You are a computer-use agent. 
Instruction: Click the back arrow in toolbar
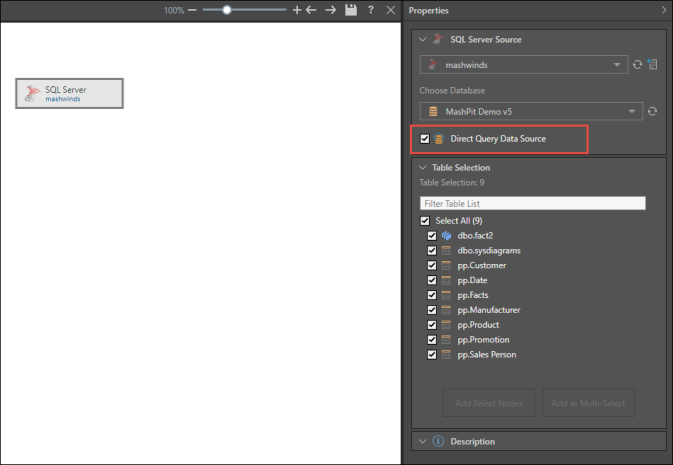311,9
